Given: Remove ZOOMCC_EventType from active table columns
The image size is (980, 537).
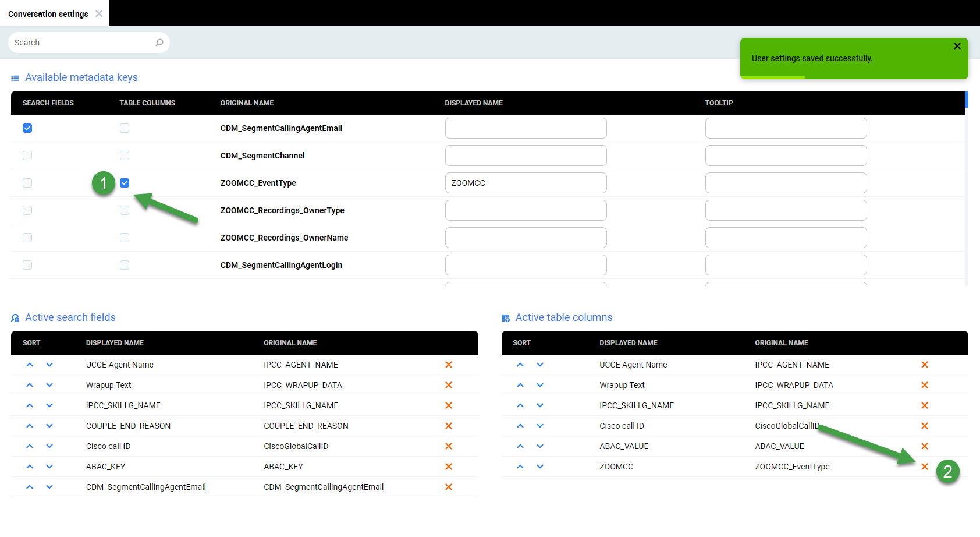Looking at the screenshot, I should (924, 467).
